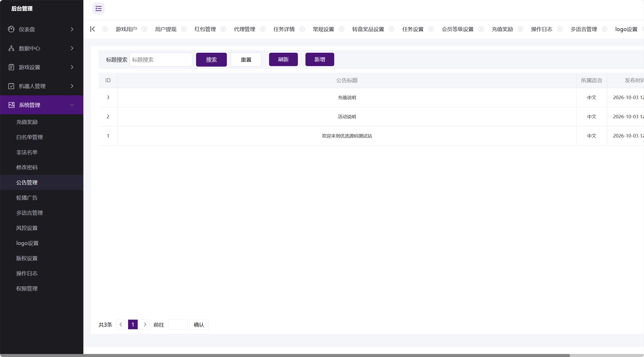644x357 pixels.
Task: Focus the 前往 page number input
Action: [x=178, y=325]
